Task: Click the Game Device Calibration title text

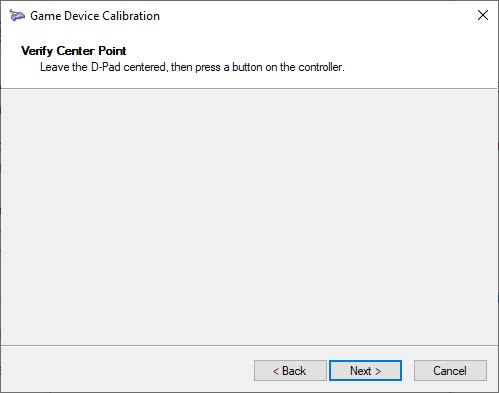Action: click(95, 16)
